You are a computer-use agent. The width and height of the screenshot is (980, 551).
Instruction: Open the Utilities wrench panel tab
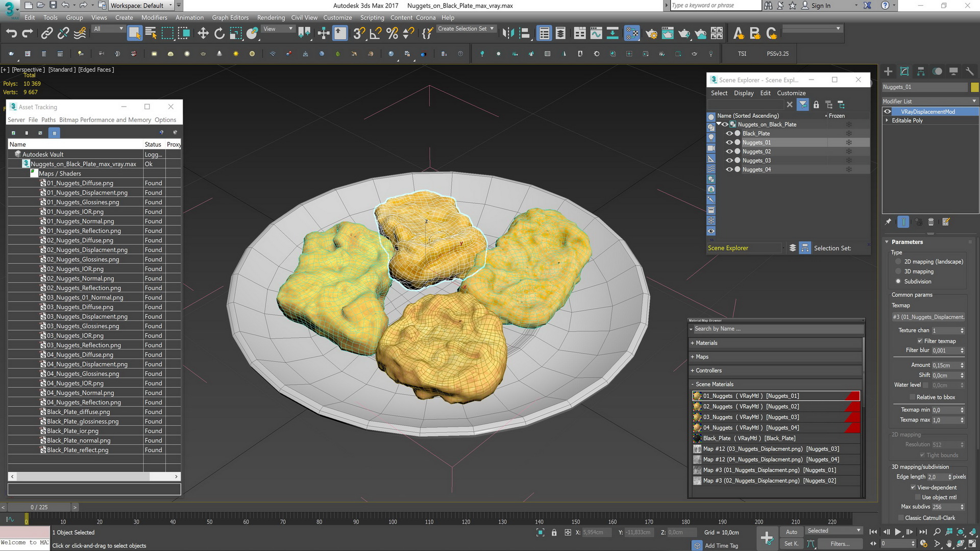point(970,71)
